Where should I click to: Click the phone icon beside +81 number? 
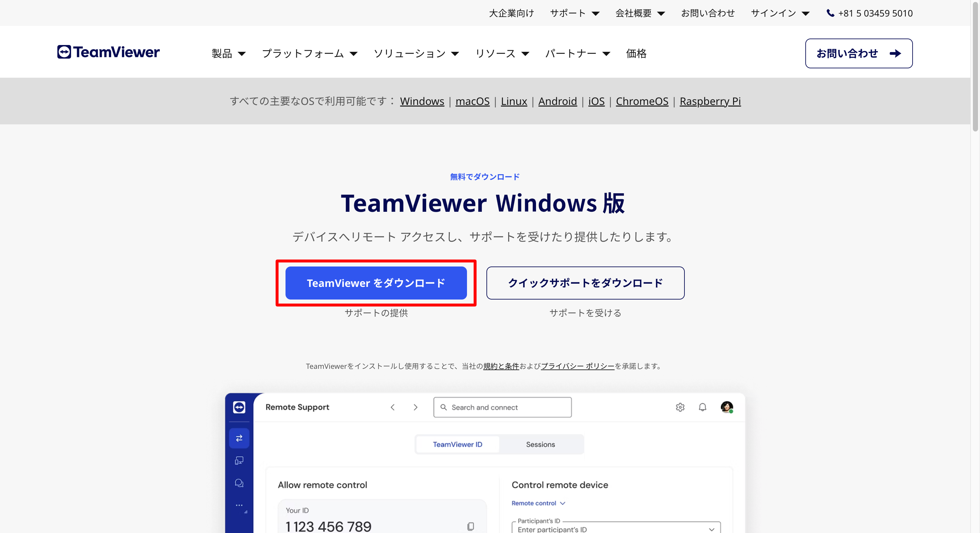tap(831, 13)
